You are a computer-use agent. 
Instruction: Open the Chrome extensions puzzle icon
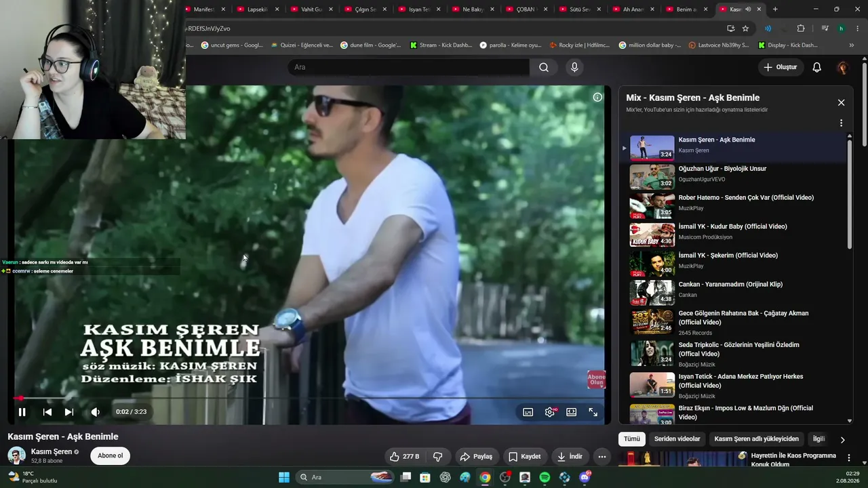801,28
